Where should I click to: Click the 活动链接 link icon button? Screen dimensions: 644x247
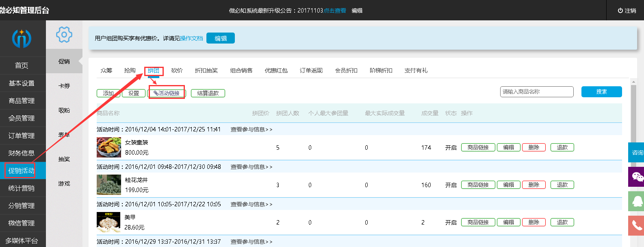tap(167, 93)
